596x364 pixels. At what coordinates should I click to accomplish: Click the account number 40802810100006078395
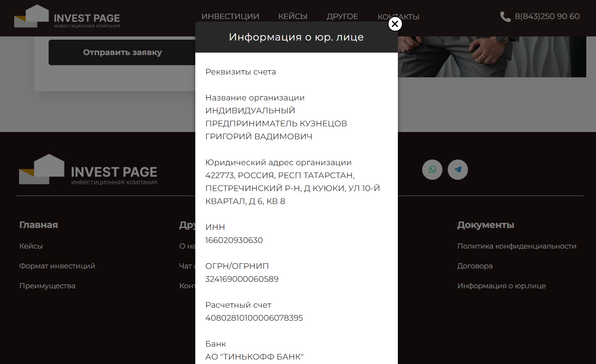tap(254, 318)
